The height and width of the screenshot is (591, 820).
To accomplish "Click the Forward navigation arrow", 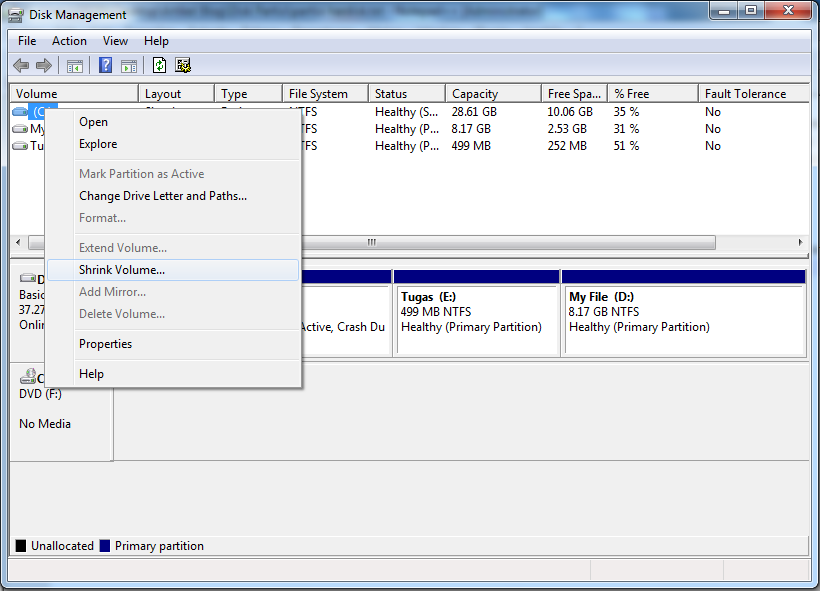I will click(x=45, y=64).
